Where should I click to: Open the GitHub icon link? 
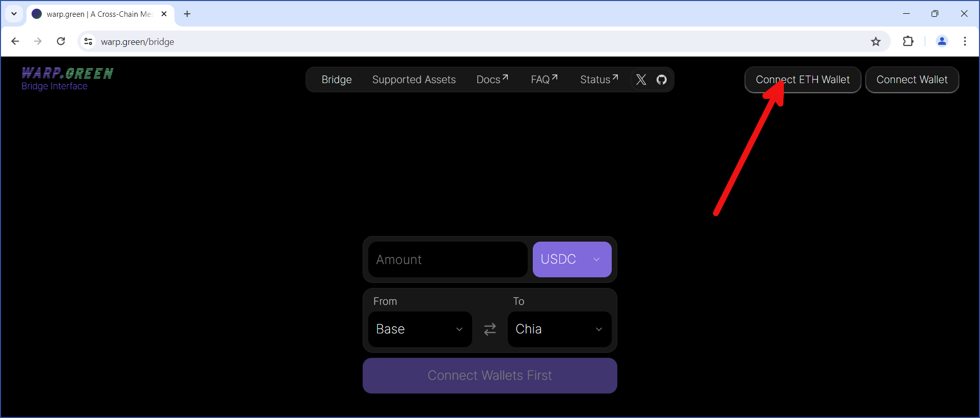pos(662,80)
